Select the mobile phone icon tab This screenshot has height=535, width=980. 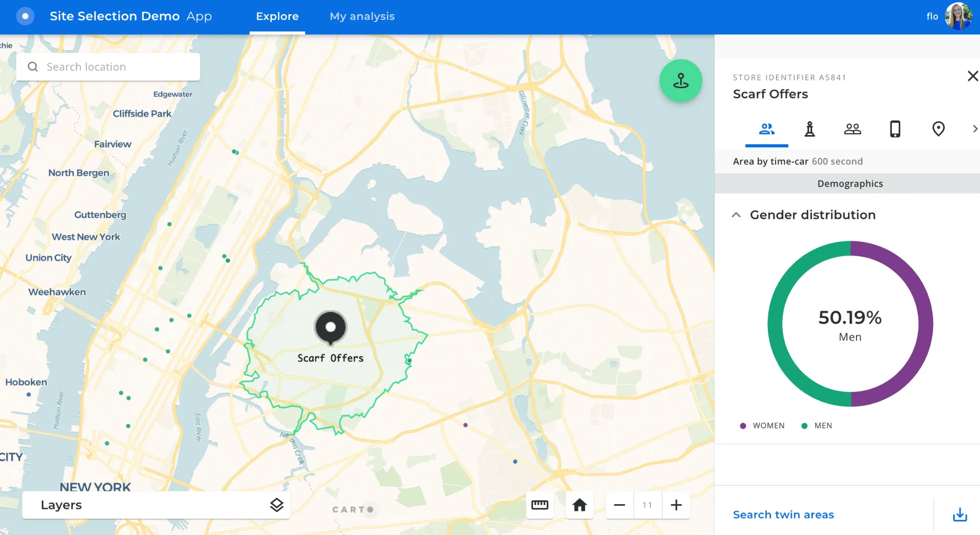tap(895, 129)
